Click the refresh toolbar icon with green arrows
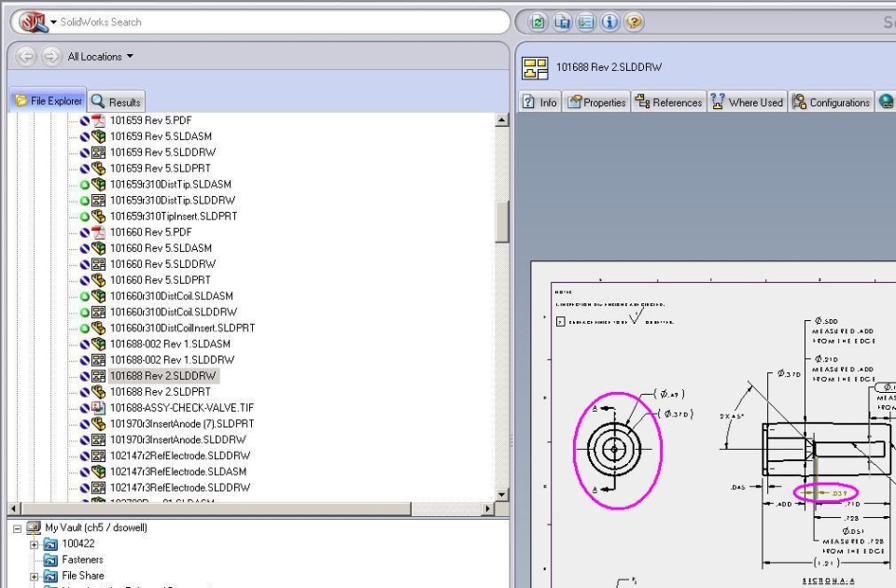 click(x=538, y=22)
